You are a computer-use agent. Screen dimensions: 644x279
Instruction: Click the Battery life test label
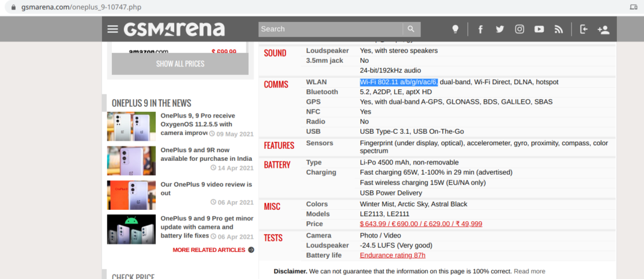coord(324,255)
